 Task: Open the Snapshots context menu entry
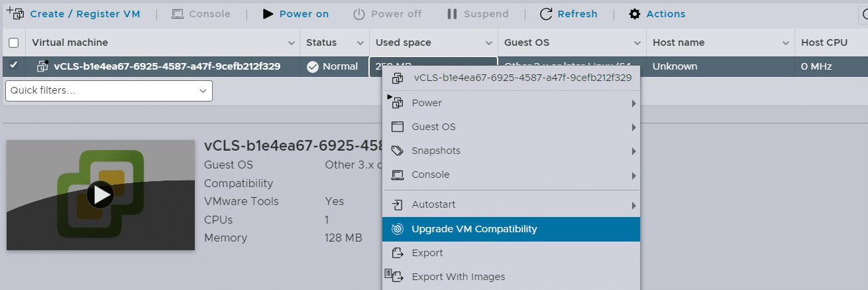(x=511, y=151)
